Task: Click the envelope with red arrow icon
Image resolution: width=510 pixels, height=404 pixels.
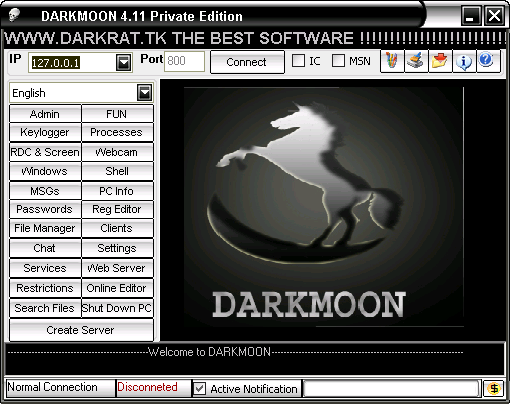Action: [x=440, y=61]
